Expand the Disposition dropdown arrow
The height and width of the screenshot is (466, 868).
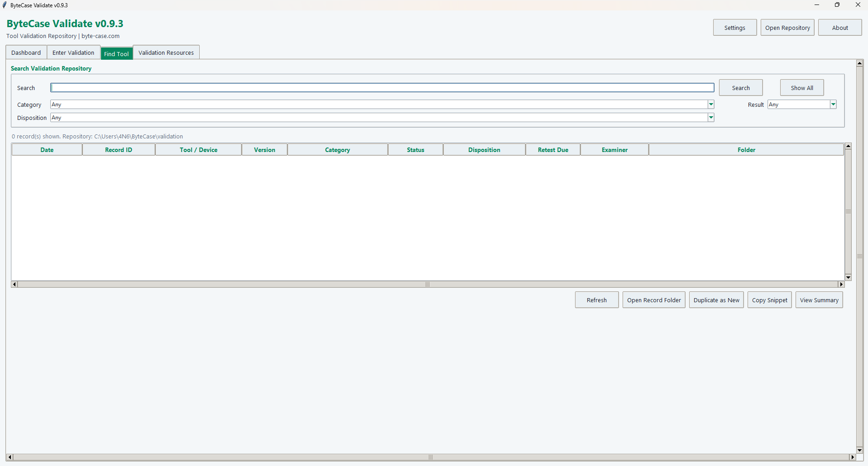[711, 118]
